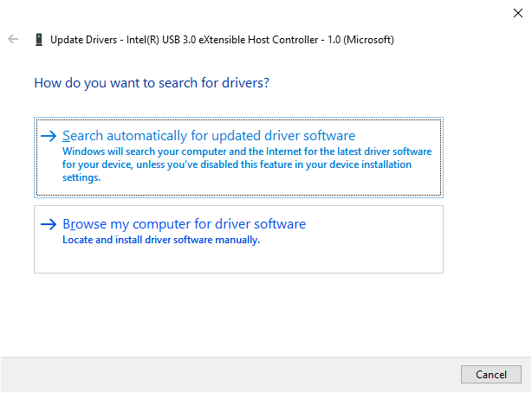Click the word 'settings.' in the first option
Image resolution: width=532 pixels, height=393 pixels.
81,177
